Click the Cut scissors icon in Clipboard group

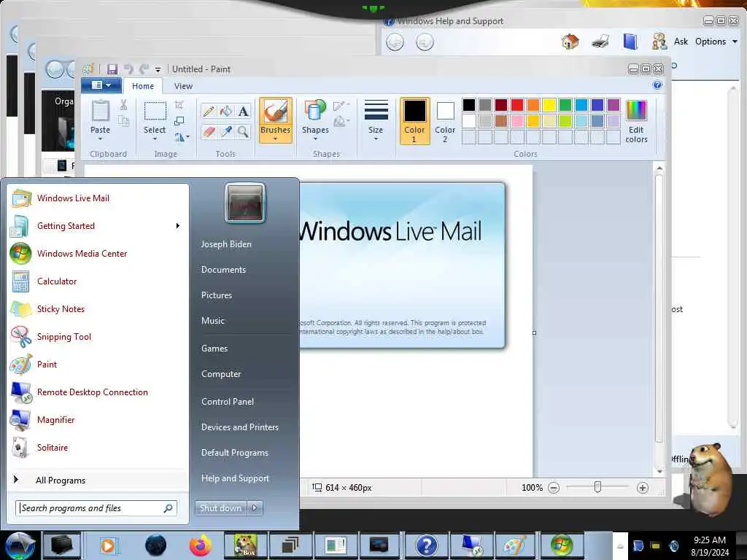[123, 105]
